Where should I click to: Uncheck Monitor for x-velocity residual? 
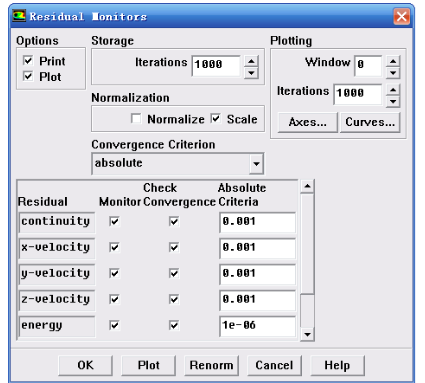pos(114,247)
